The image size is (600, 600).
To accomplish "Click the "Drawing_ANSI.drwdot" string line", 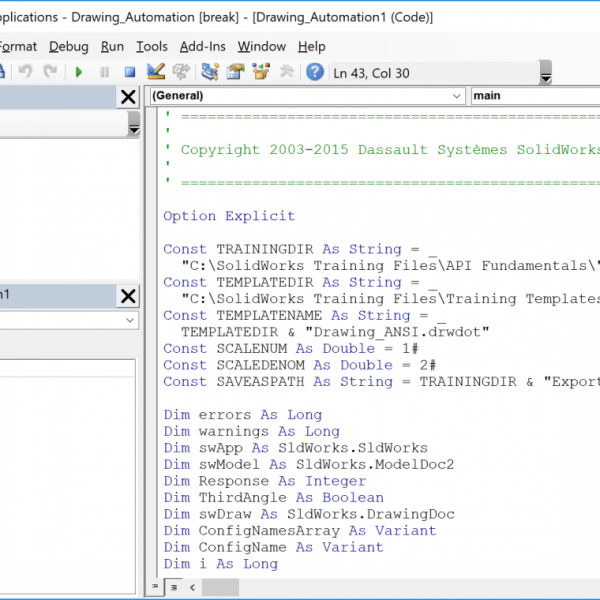I will [335, 332].
